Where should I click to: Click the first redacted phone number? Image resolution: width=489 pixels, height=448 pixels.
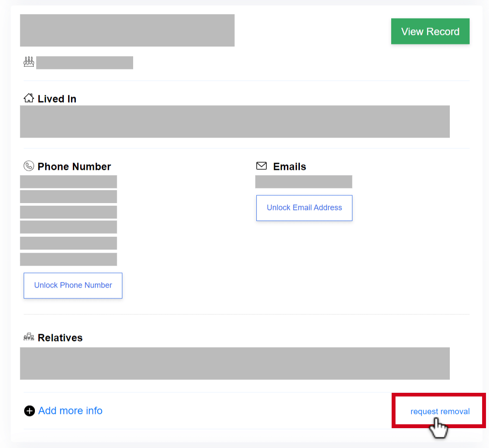coord(69,182)
